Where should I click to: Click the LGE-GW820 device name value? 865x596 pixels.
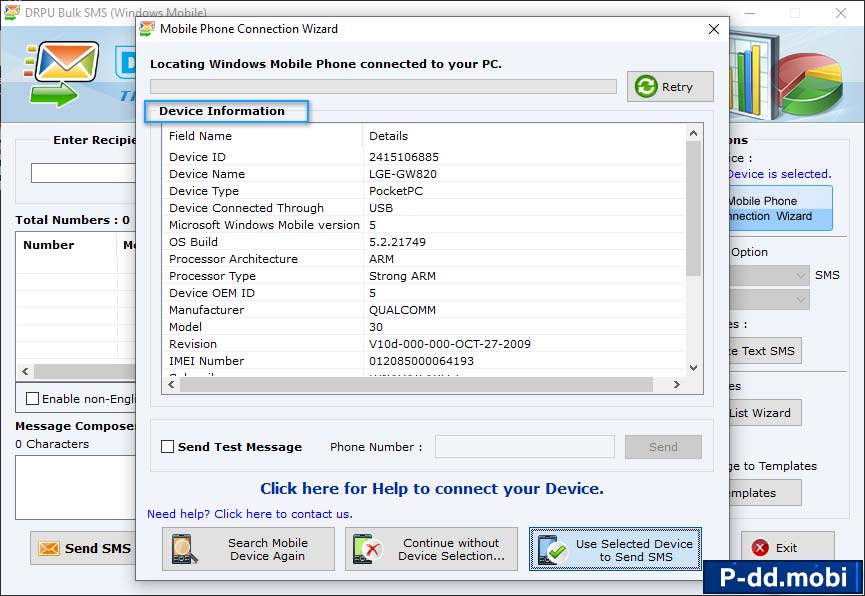coord(403,174)
